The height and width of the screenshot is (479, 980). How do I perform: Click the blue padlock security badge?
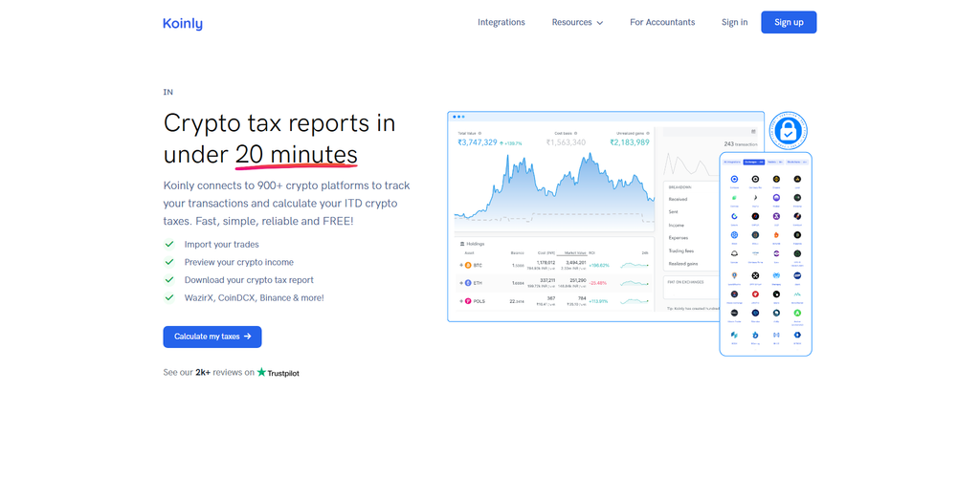pyautogui.click(x=789, y=131)
